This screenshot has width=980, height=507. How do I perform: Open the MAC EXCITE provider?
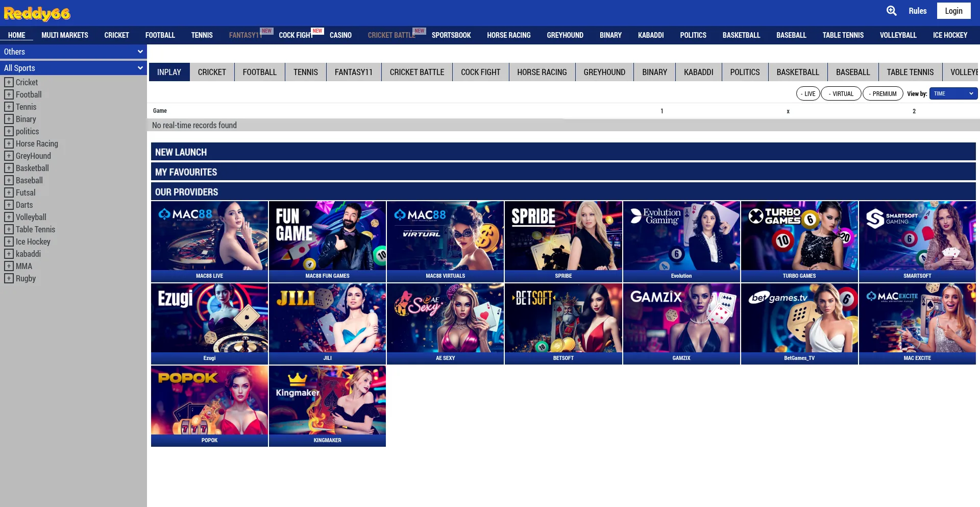tap(917, 324)
